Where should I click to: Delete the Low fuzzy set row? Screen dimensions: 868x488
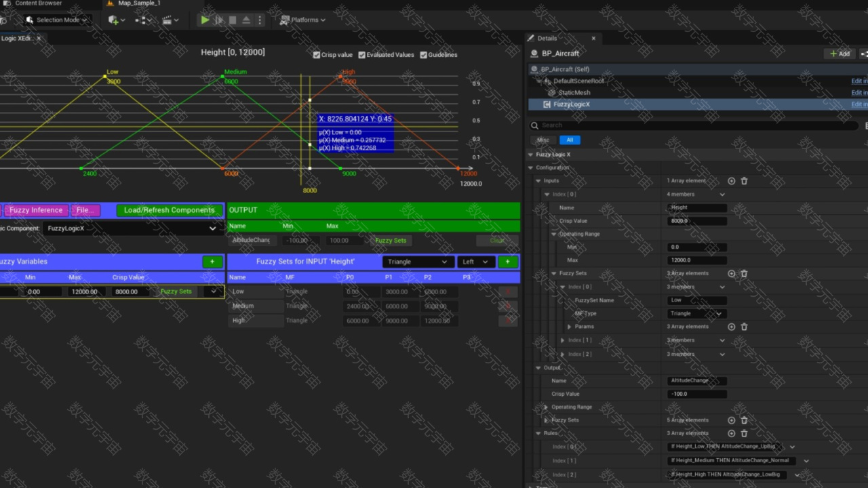[507, 291]
